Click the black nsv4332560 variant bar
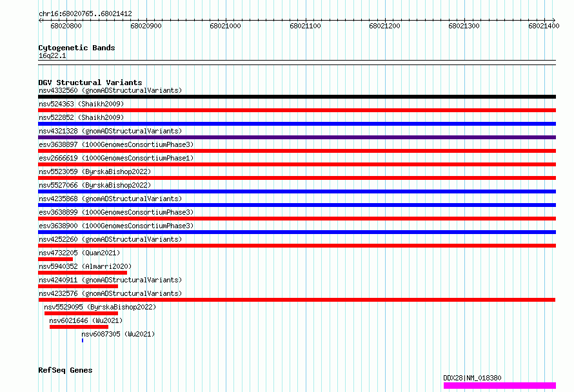The image size is (574, 392). (x=297, y=97)
